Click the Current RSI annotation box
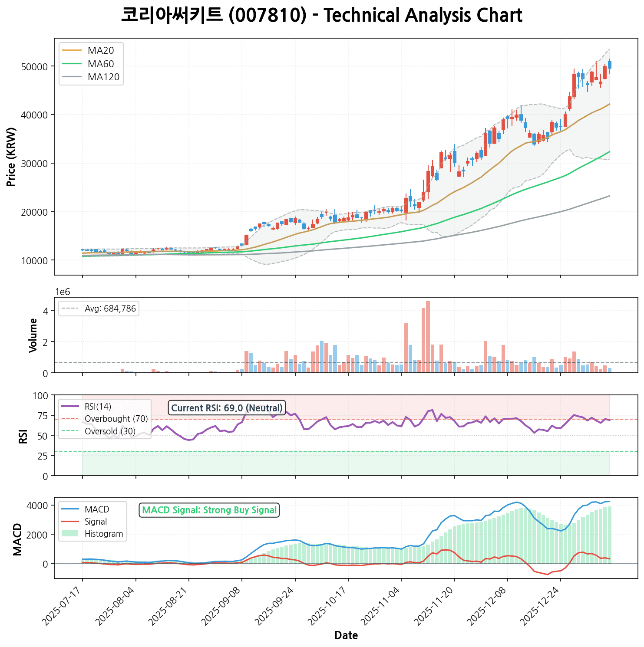This screenshot has height=647, width=644. tap(227, 408)
